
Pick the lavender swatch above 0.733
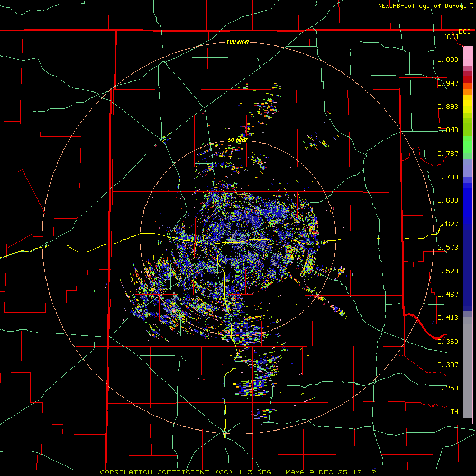click(467, 168)
